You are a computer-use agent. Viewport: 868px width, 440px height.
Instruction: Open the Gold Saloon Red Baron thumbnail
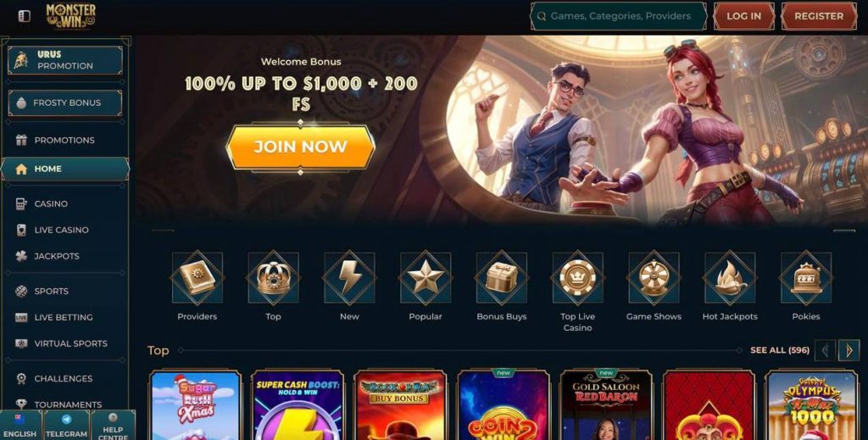[x=606, y=405]
